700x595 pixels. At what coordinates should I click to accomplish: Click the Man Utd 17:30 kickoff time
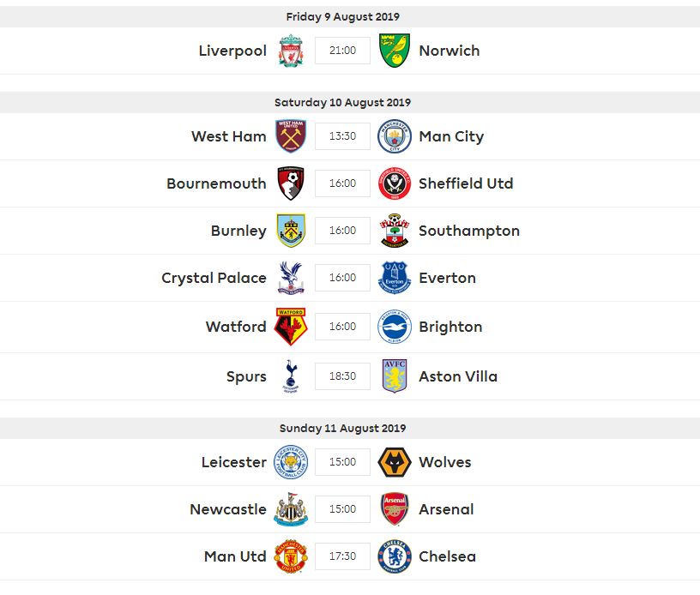coord(342,556)
